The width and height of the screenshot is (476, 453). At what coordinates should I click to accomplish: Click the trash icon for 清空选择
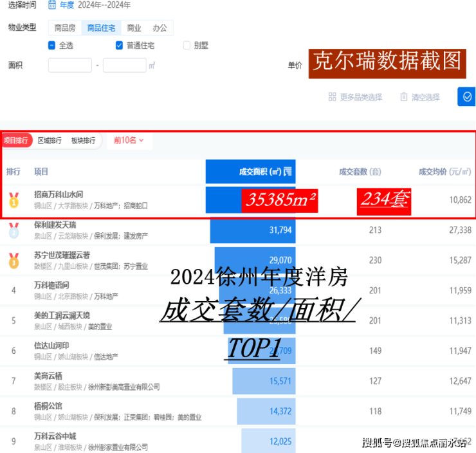click(x=403, y=97)
